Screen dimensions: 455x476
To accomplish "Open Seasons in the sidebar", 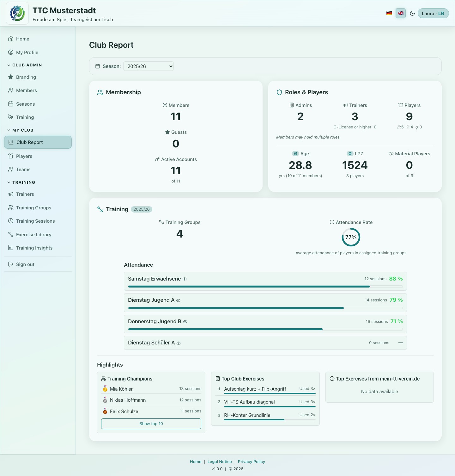I will click(38, 104).
